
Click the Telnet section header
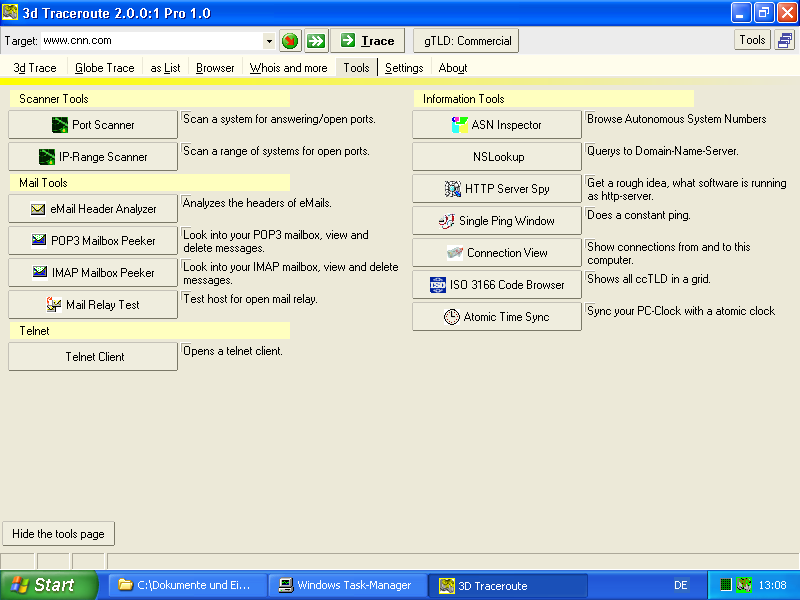click(x=149, y=331)
